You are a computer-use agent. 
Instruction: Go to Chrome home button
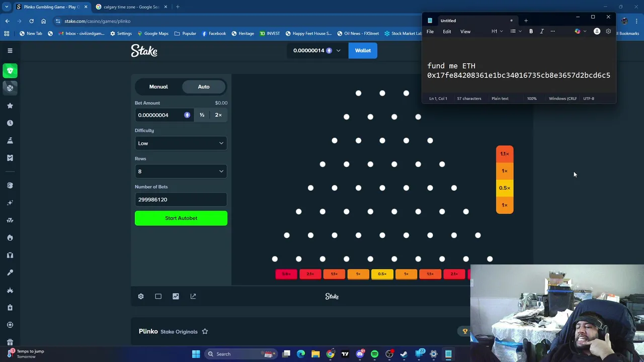[x=43, y=21]
